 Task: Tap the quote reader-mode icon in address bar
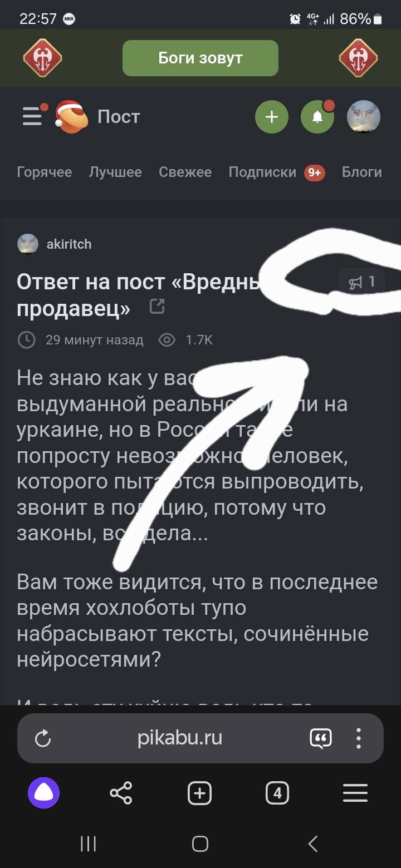pos(320,738)
